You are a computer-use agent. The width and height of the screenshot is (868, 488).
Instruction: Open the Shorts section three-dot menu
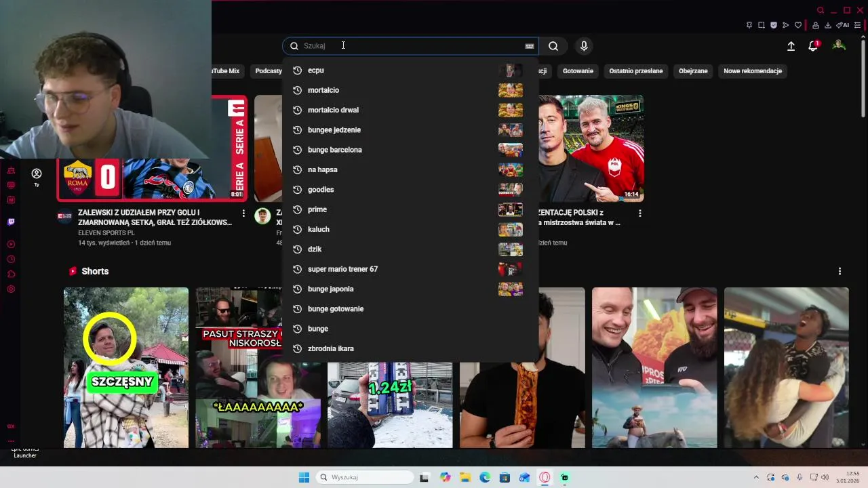click(840, 271)
